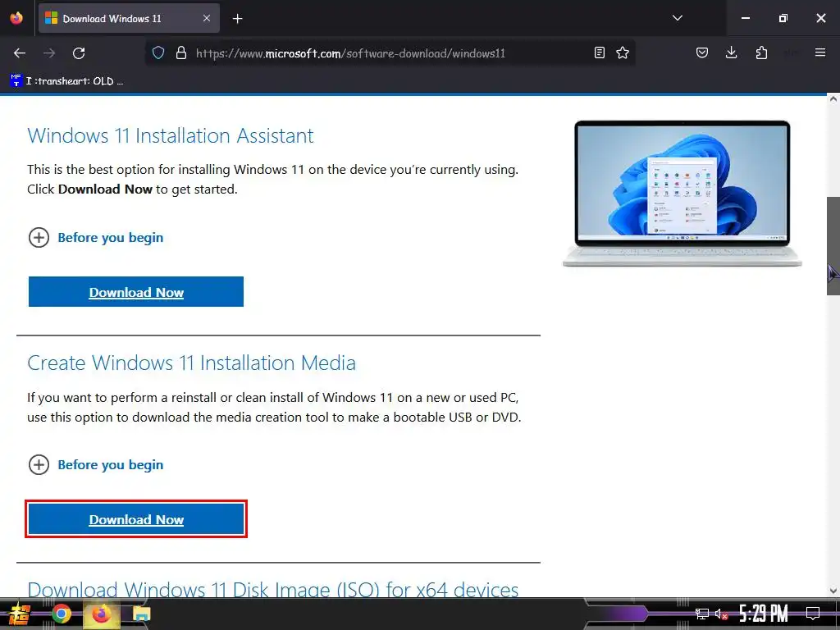Click the scrollbar up arrow
840x630 pixels.
(833, 99)
